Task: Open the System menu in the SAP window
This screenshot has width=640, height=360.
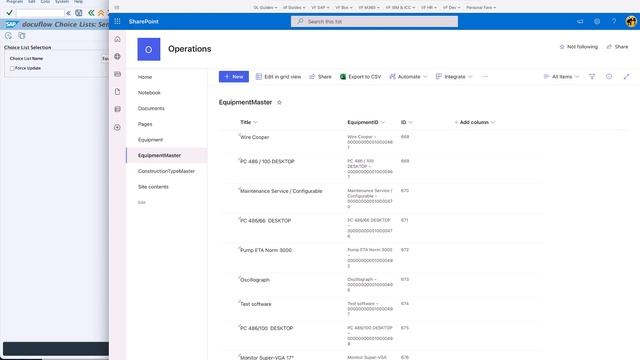Action: click(x=62, y=2)
